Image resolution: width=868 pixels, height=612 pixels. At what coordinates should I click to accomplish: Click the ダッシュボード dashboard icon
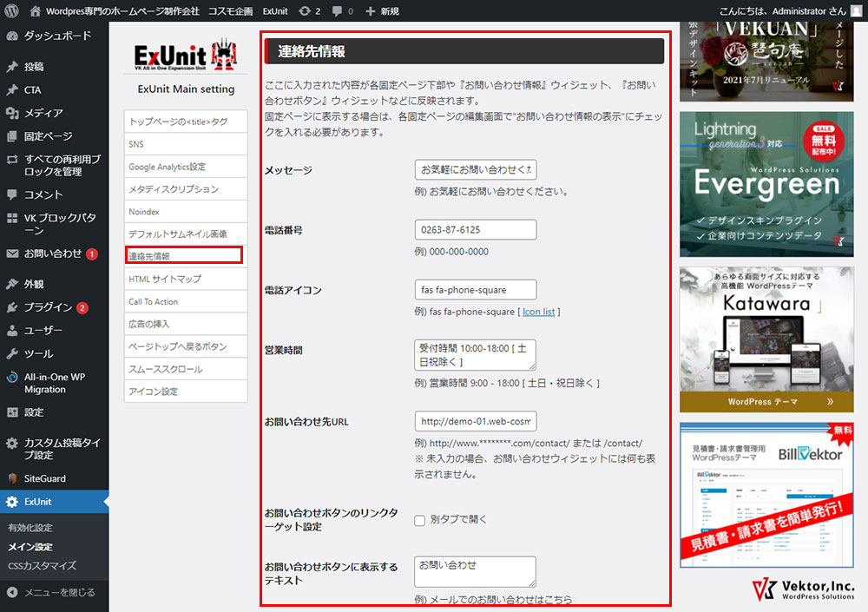pyautogui.click(x=12, y=37)
